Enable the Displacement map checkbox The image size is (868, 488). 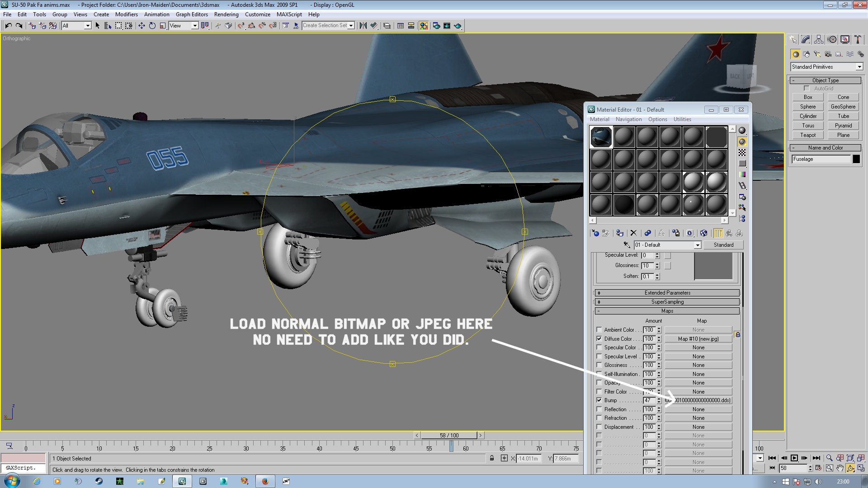point(599,427)
